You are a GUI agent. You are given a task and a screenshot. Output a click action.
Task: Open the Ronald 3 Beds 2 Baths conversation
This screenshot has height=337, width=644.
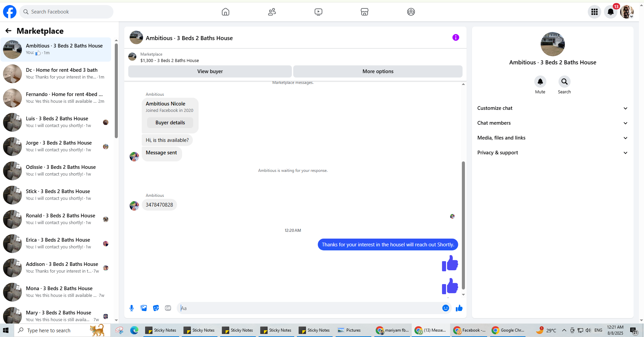[56, 219]
